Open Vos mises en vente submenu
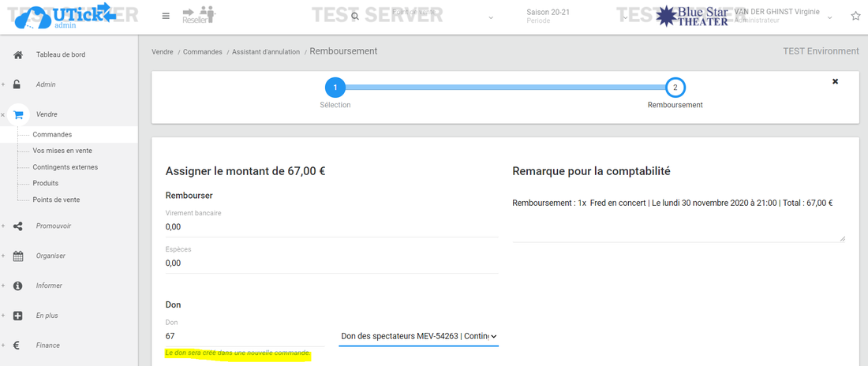 tap(62, 151)
